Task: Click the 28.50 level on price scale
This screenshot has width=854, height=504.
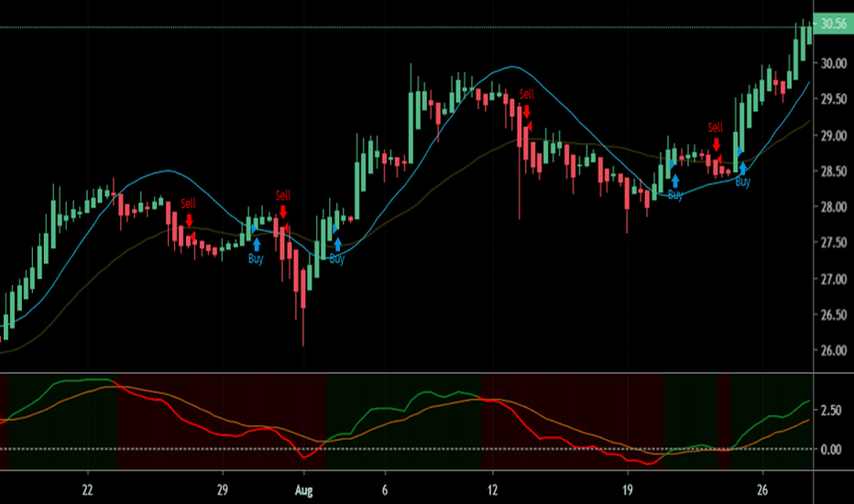Action: (834, 171)
